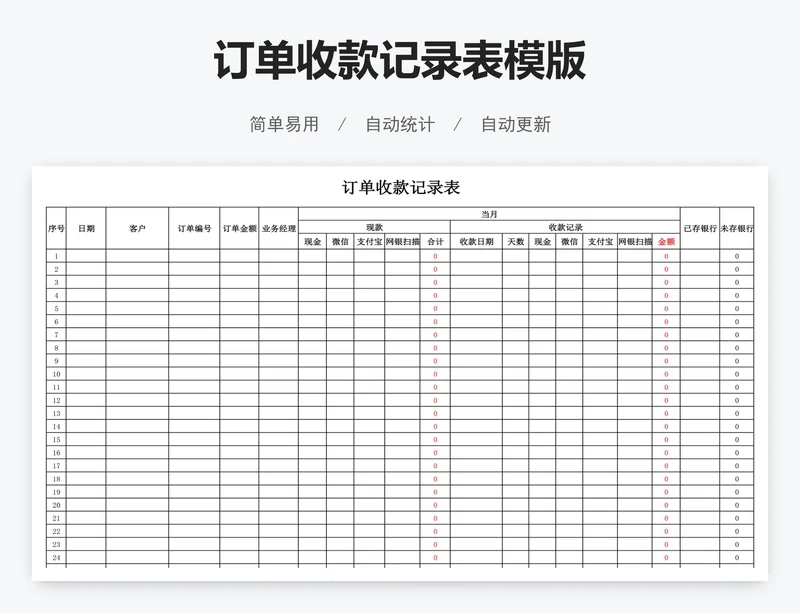Select the 日期 column header
The height and width of the screenshot is (613, 800).
86,228
